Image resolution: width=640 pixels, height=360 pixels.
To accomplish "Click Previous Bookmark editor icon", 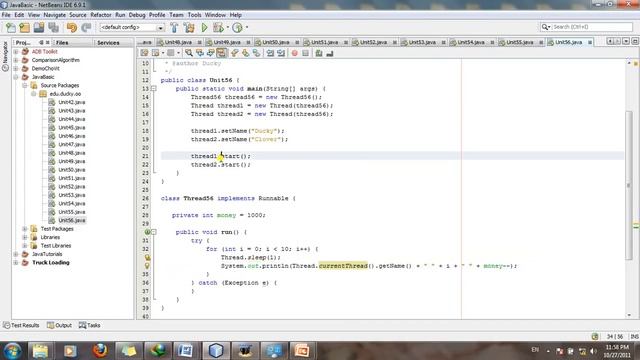I will pyautogui.click(x=234, y=53).
